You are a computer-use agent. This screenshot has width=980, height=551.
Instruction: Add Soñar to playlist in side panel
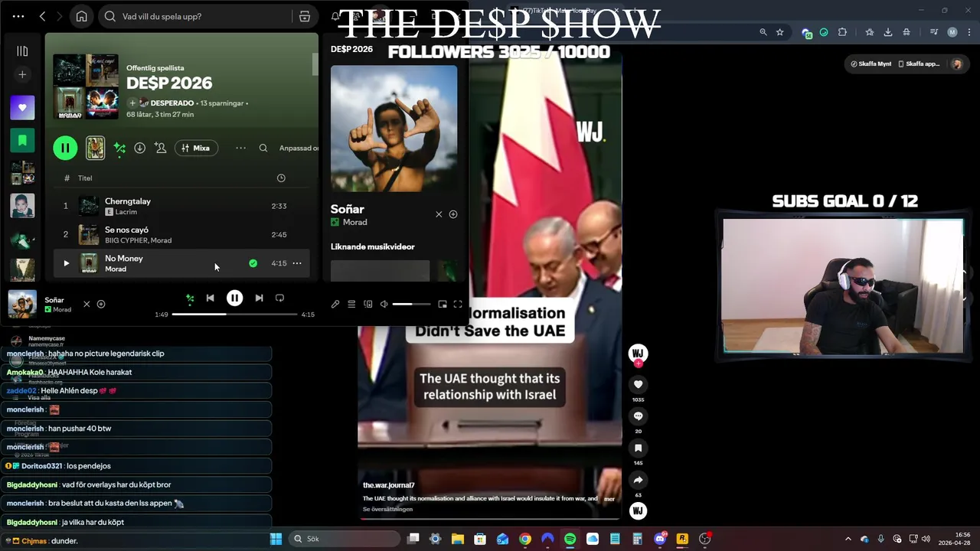[453, 214]
